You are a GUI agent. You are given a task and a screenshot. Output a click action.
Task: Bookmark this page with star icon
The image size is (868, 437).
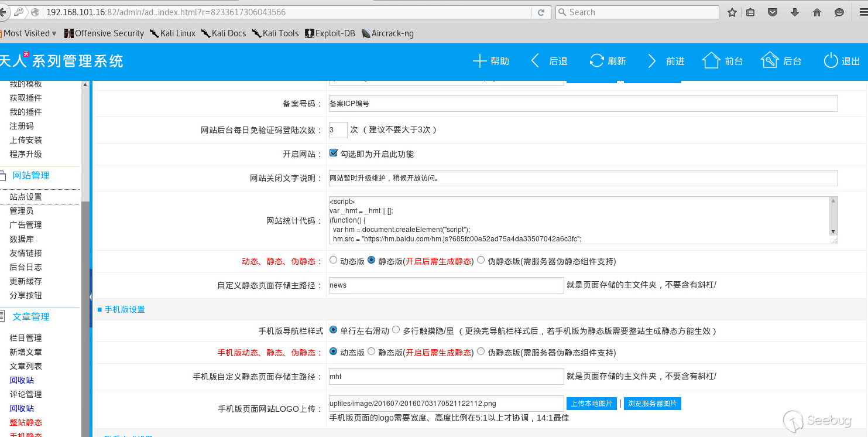pos(732,12)
